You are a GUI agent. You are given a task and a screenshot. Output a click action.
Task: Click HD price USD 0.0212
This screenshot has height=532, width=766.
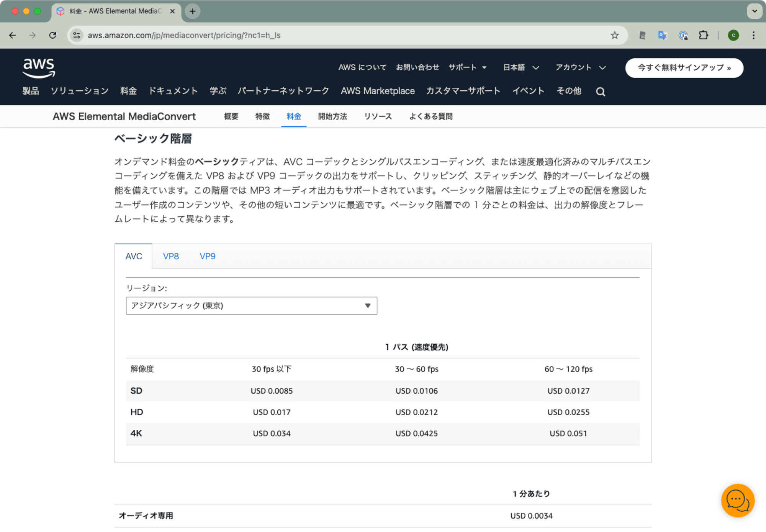pos(417,413)
